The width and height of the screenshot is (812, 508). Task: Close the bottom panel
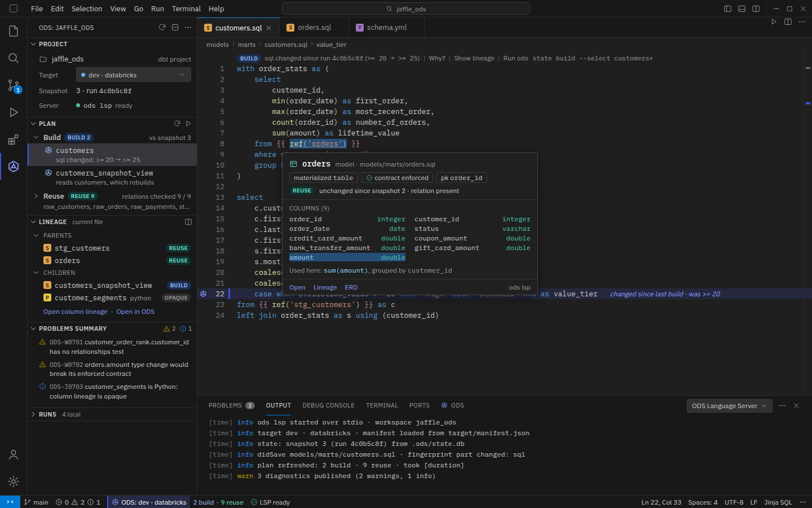pos(796,405)
